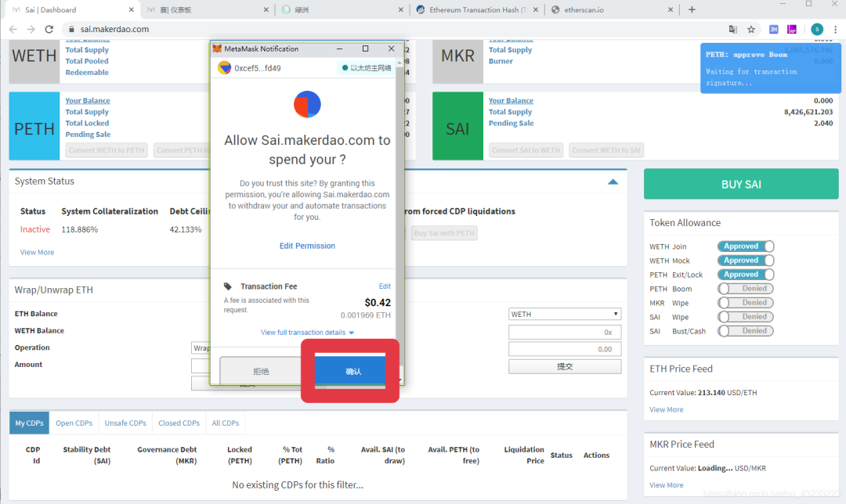The height and width of the screenshot is (504, 846).
Task: Select the All CDPs tab
Action: 226,423
